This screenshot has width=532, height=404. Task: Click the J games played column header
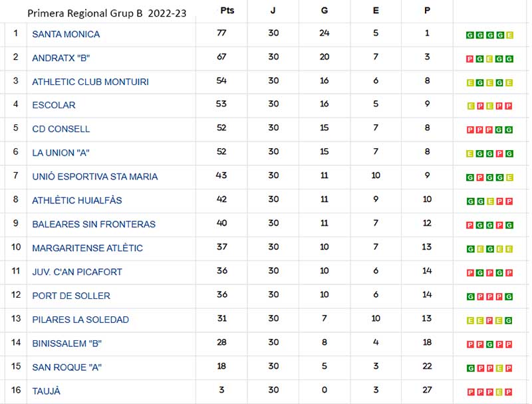click(273, 11)
